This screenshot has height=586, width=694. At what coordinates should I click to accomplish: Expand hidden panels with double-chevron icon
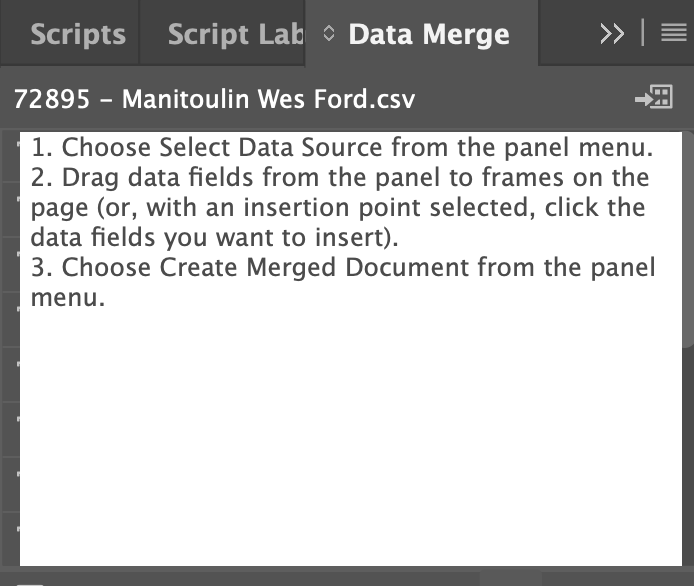point(612,34)
